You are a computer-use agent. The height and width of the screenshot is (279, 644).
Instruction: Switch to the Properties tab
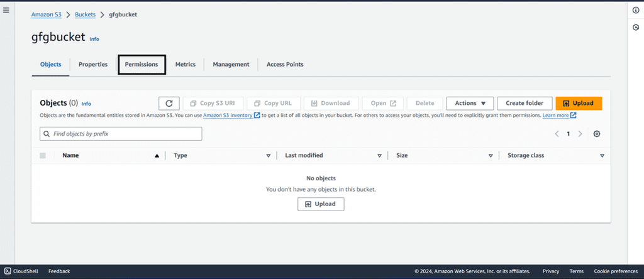coord(93,65)
